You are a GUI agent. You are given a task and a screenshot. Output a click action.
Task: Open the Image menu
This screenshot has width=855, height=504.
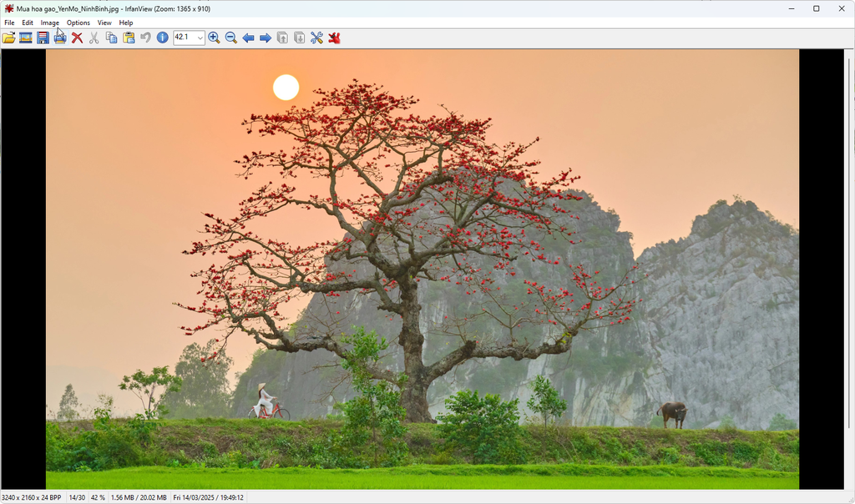[x=49, y=23]
